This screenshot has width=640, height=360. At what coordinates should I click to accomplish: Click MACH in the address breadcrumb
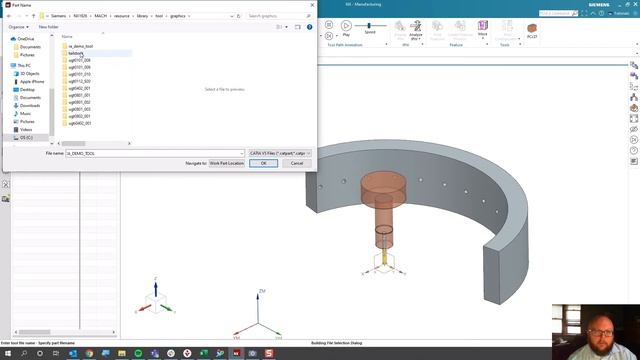(x=100, y=16)
